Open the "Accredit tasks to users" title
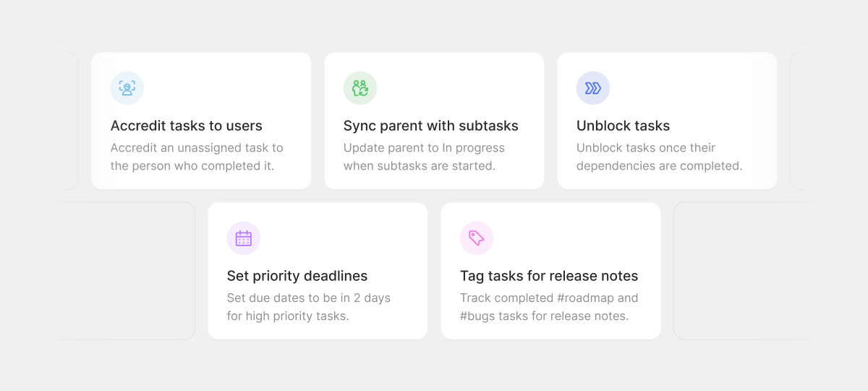The image size is (868, 391). pyautogui.click(x=187, y=126)
